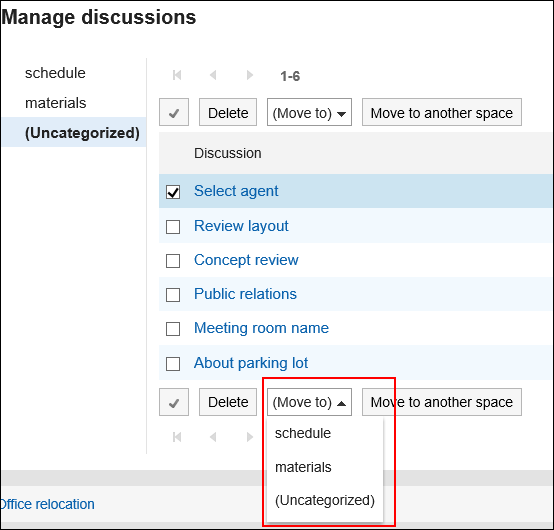554x530 pixels.
Task: Open the Public relations discussion
Action: [245, 294]
